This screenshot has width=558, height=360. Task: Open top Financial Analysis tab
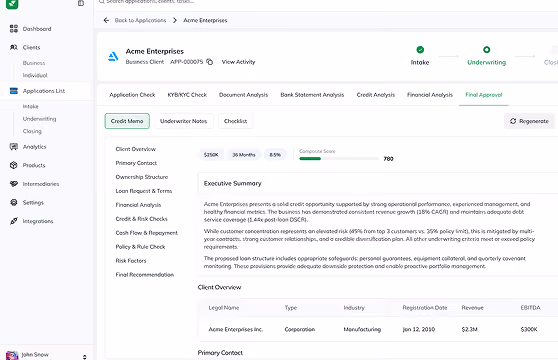pos(430,95)
